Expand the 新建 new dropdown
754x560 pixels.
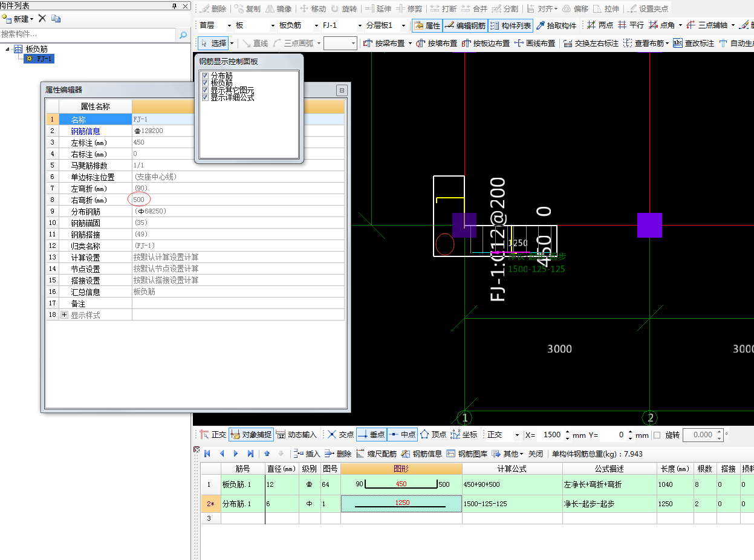pos(32,19)
